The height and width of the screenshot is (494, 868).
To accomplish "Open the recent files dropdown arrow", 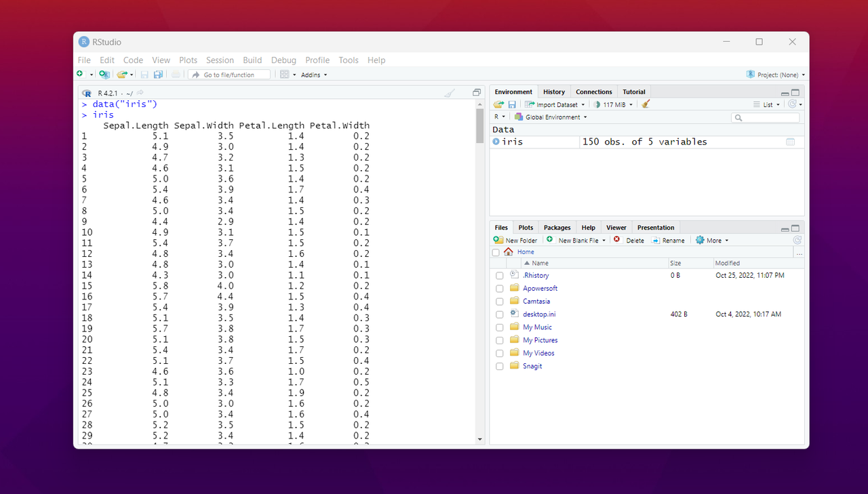I will coord(132,75).
